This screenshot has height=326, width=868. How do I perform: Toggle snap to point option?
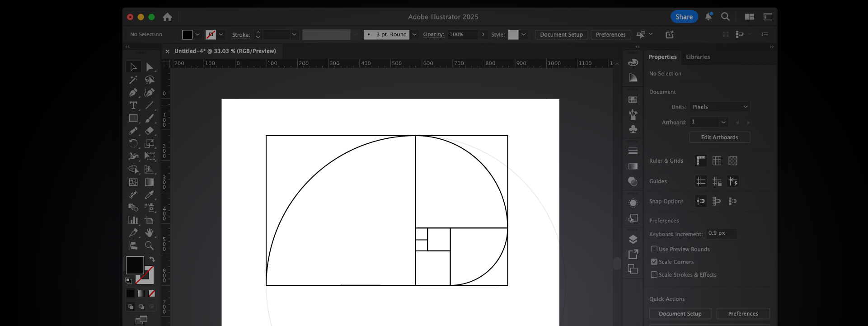click(x=701, y=201)
